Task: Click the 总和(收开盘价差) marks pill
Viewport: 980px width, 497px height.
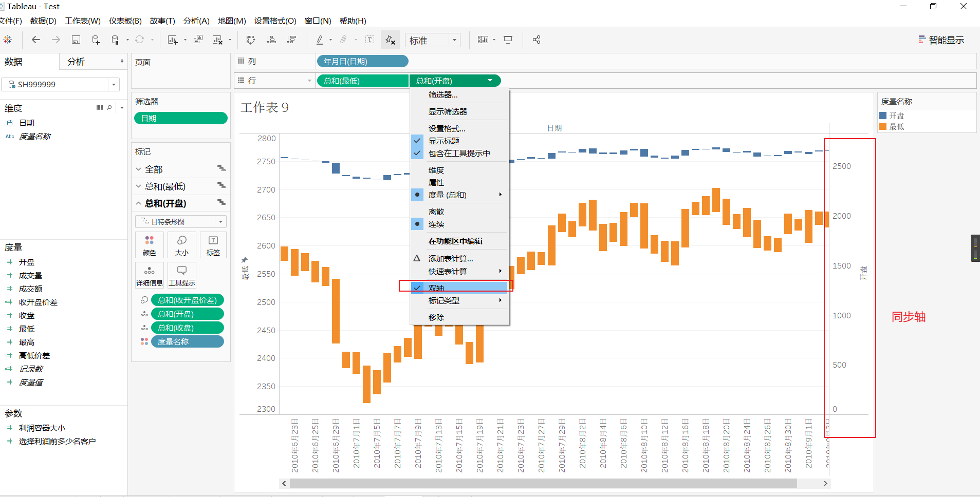Action: [188, 300]
